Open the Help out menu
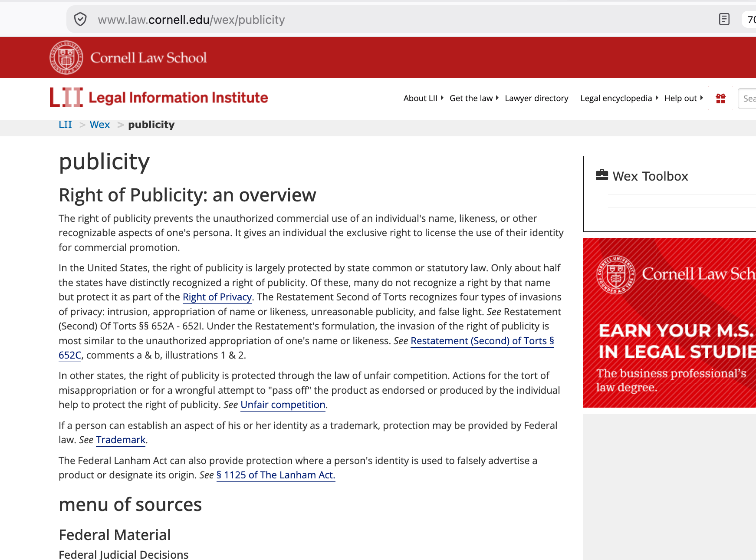 (680, 98)
